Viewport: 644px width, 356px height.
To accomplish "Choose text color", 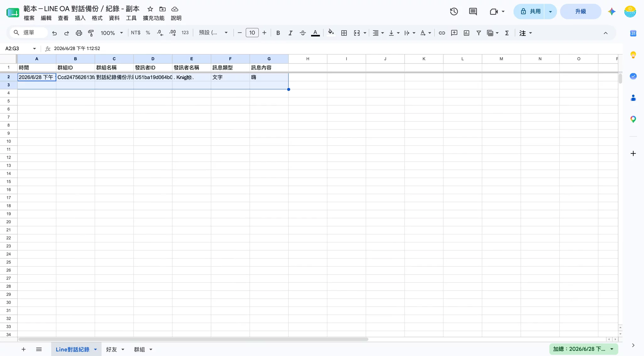I will point(315,33).
